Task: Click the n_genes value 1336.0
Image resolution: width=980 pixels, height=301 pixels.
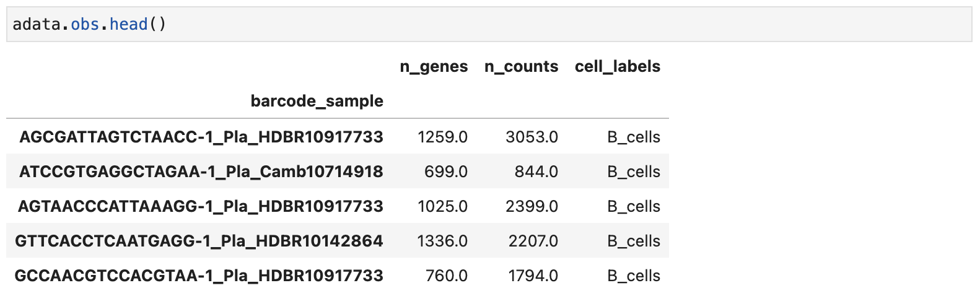Action: pyautogui.click(x=442, y=241)
